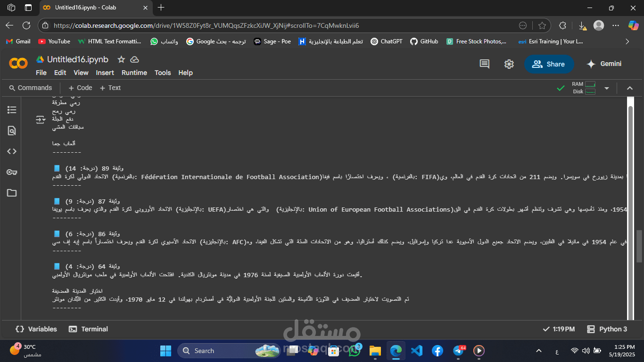The width and height of the screenshot is (644, 362).
Task: Click the 1:19 PM execution status
Action: click(x=559, y=329)
